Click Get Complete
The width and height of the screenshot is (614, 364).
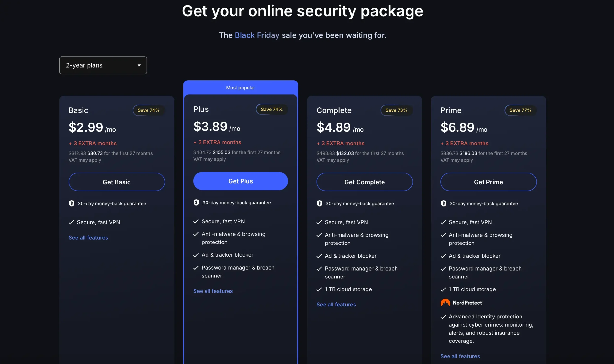364,182
